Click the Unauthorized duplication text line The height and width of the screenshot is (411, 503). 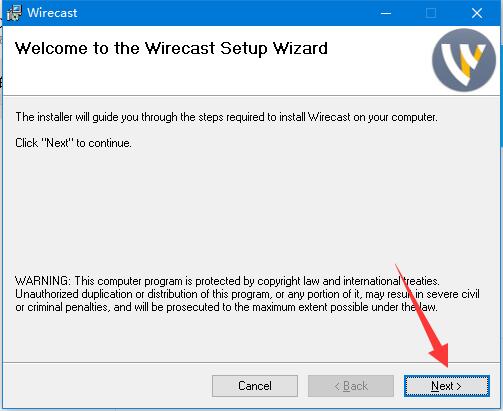pos(247,294)
